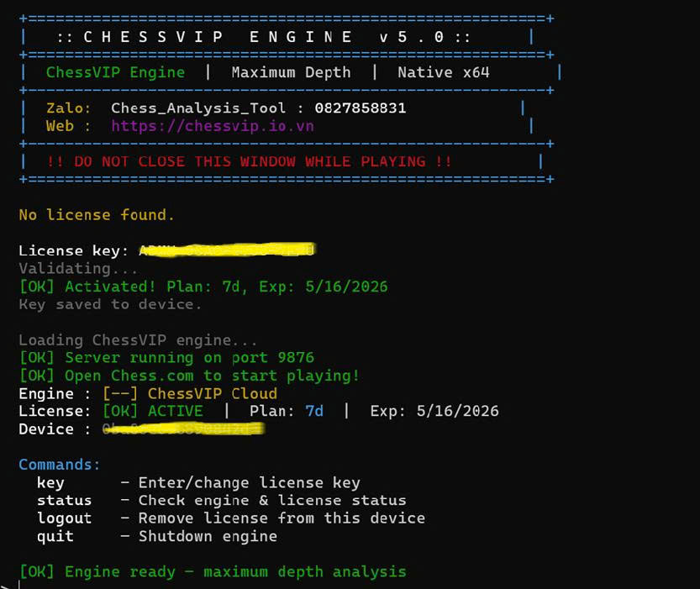Click the 'Maximum Depth' header text

point(291,72)
